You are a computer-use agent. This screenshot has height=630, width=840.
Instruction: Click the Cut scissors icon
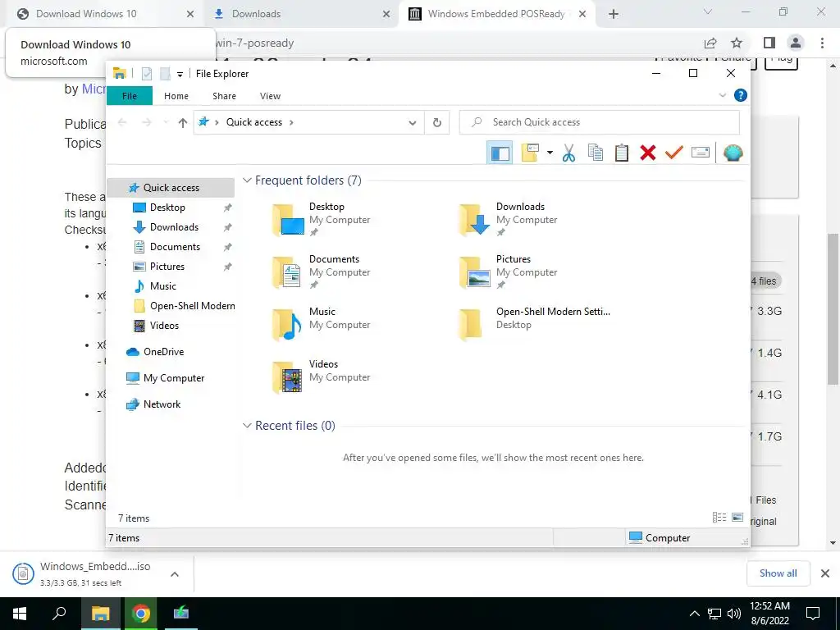(569, 153)
